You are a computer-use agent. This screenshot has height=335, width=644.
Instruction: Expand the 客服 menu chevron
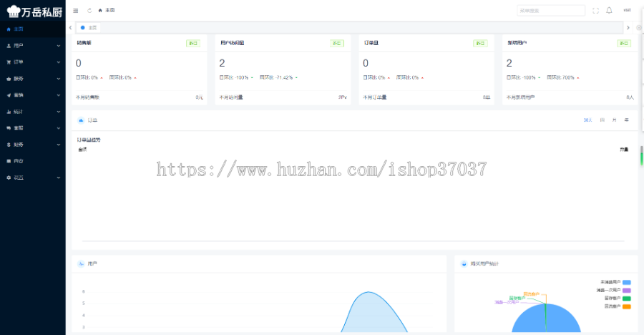[x=59, y=128]
